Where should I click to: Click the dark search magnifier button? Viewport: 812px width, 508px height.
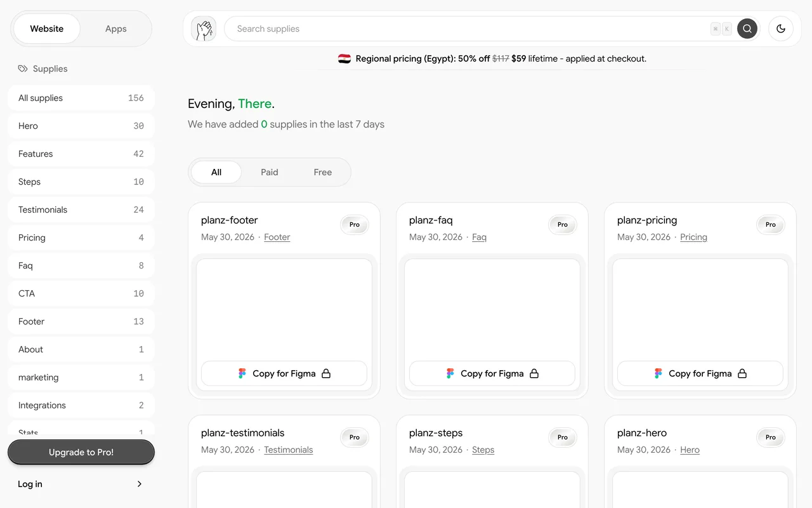tap(747, 29)
